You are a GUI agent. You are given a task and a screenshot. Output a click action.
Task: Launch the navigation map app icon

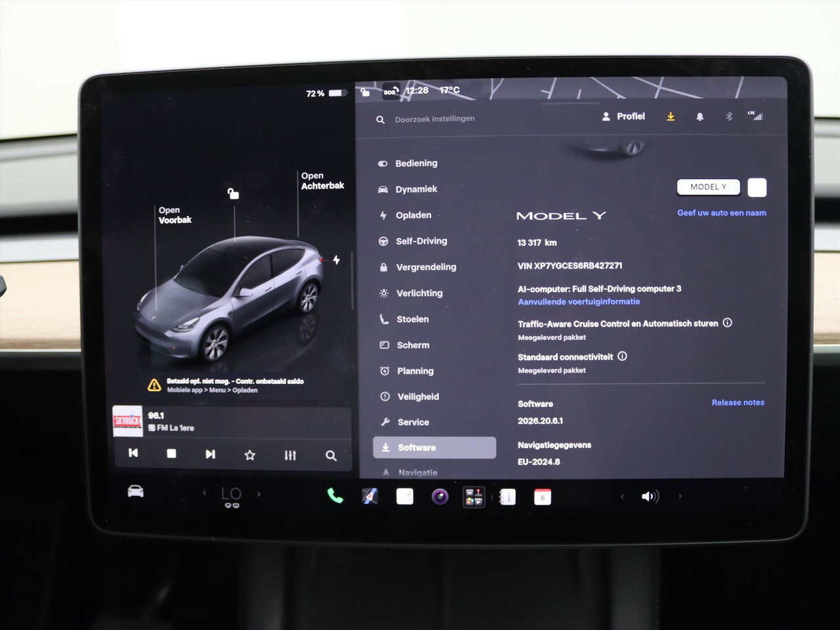pyautogui.click(x=370, y=497)
